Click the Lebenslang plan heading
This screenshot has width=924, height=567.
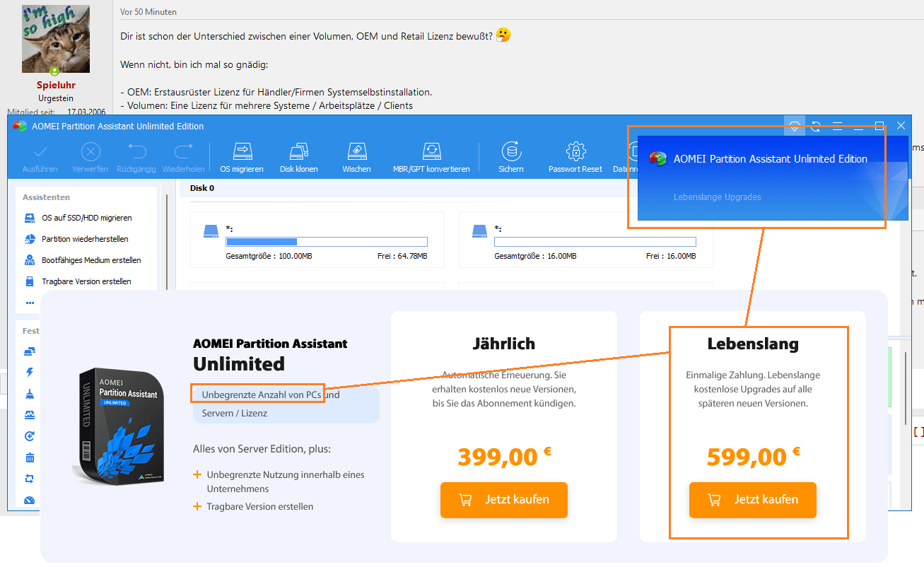point(753,344)
